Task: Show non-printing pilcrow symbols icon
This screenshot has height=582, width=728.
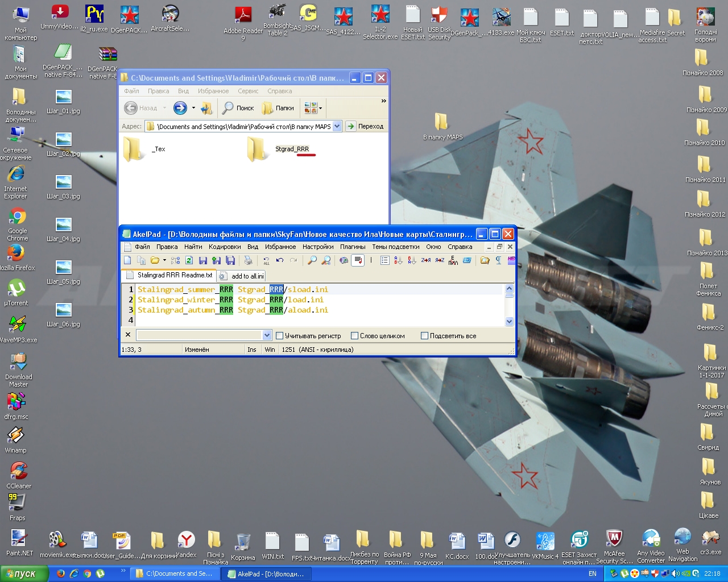Action: click(498, 260)
